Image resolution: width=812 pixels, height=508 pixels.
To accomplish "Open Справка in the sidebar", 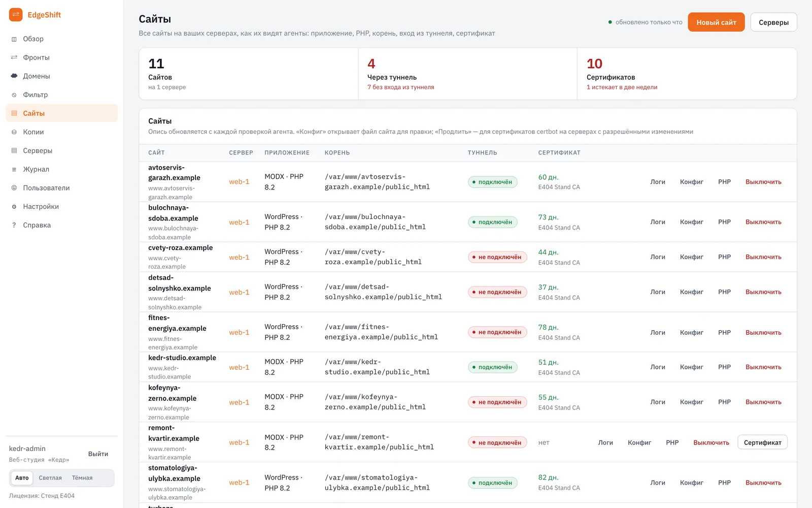I will coord(61,225).
